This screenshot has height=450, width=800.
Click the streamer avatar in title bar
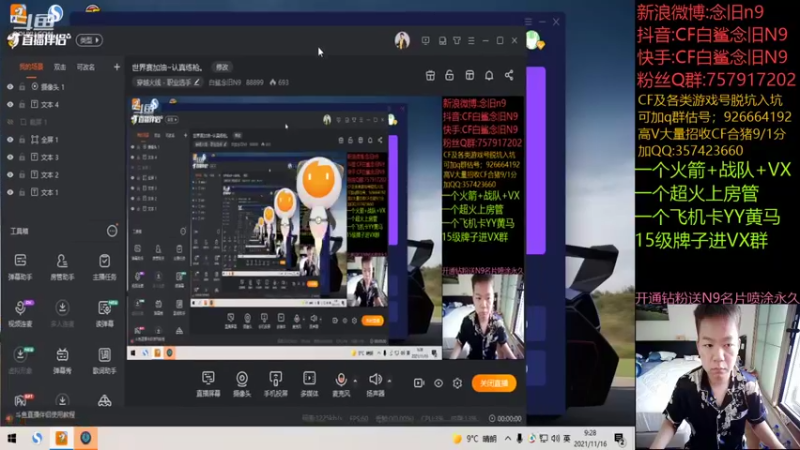pyautogui.click(x=402, y=40)
